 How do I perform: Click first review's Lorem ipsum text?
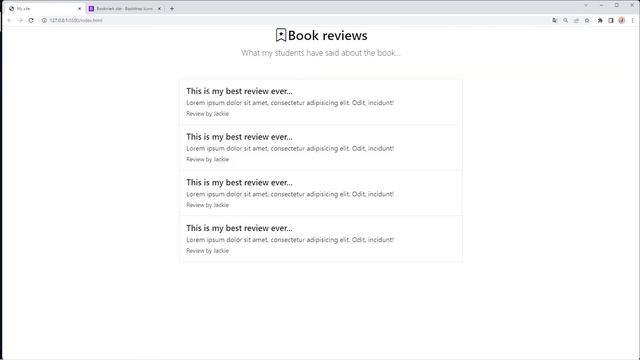[x=290, y=103]
